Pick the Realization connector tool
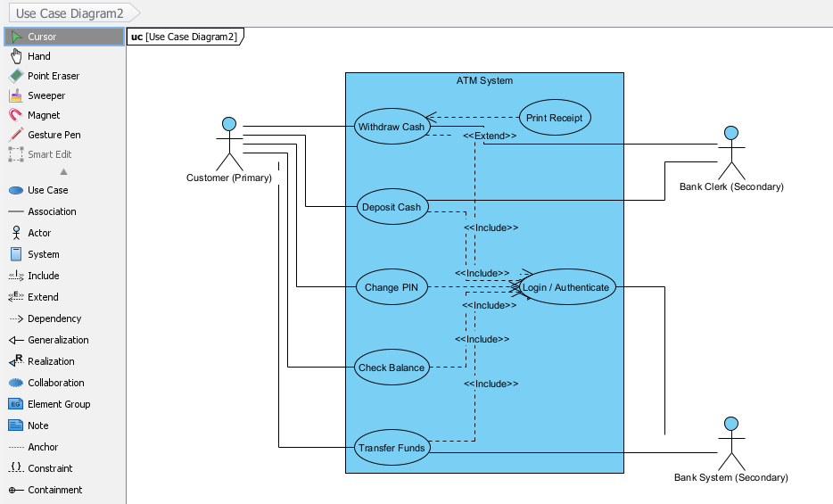 point(64,361)
